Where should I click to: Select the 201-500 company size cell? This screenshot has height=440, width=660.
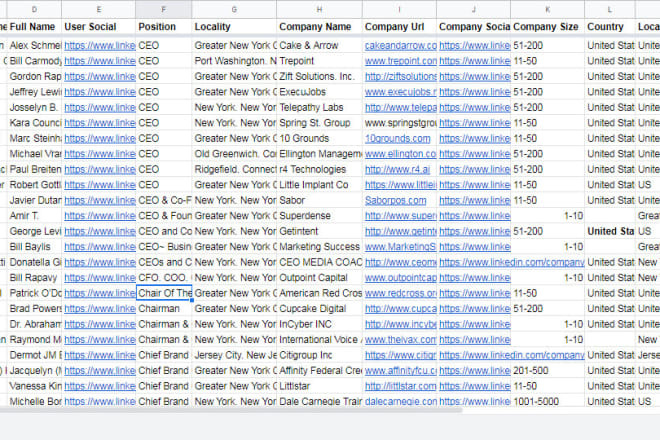pyautogui.click(x=547, y=371)
